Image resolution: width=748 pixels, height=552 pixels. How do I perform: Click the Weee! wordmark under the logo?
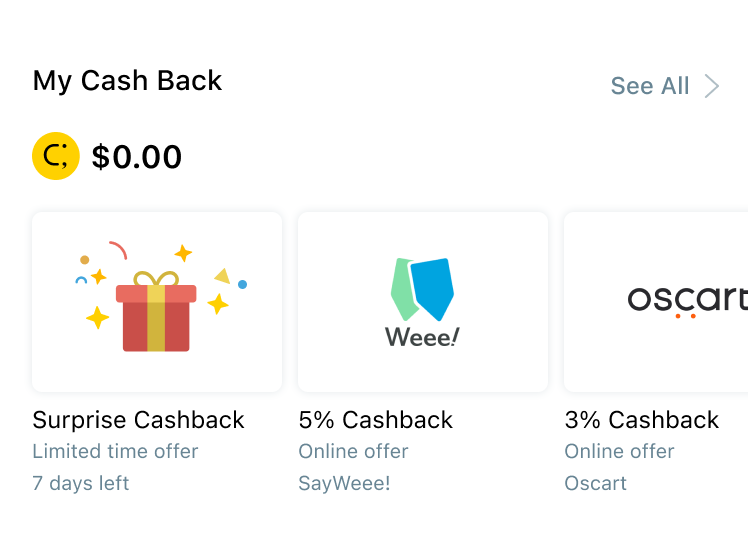pos(422,337)
